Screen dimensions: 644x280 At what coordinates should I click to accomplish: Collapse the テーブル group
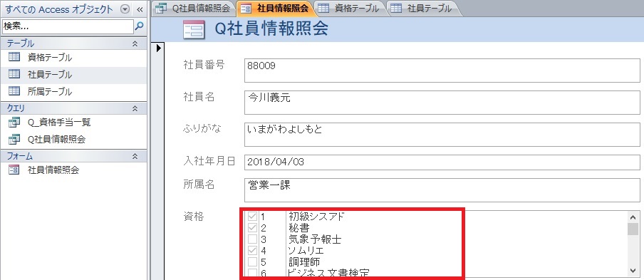[x=135, y=43]
